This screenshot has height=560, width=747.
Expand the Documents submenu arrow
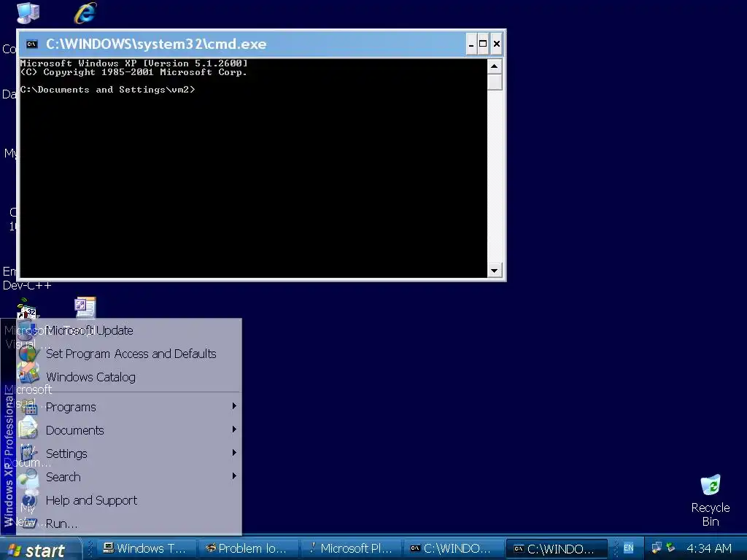(x=234, y=429)
